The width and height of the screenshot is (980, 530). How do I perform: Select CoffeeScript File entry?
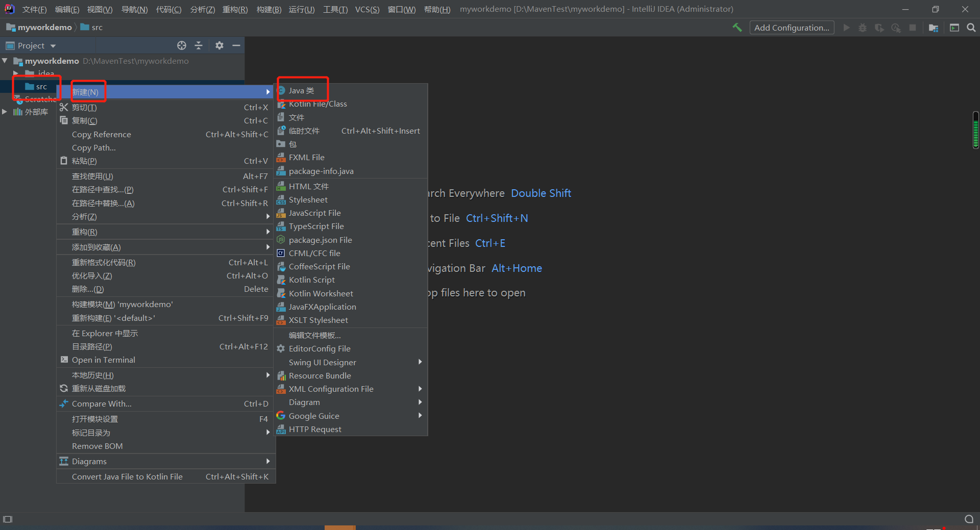point(351,267)
